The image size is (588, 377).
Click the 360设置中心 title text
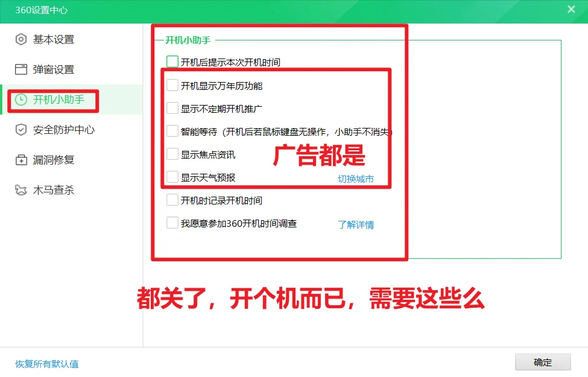(41, 10)
